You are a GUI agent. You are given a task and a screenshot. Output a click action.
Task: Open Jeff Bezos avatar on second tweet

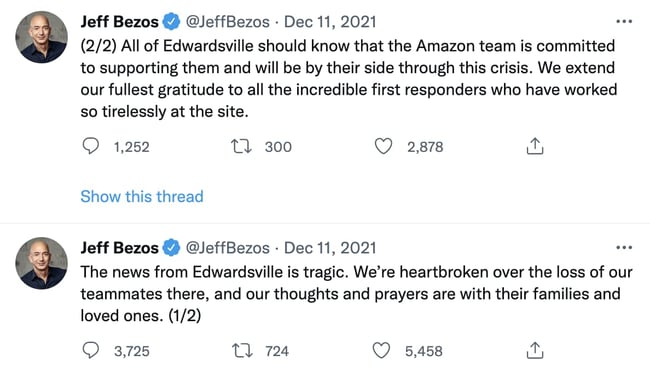[x=41, y=263]
